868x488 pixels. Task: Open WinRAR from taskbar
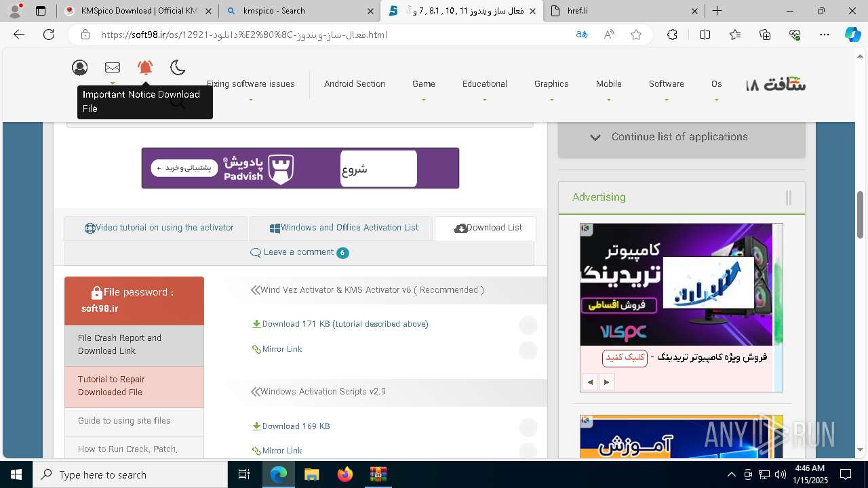pos(378,474)
